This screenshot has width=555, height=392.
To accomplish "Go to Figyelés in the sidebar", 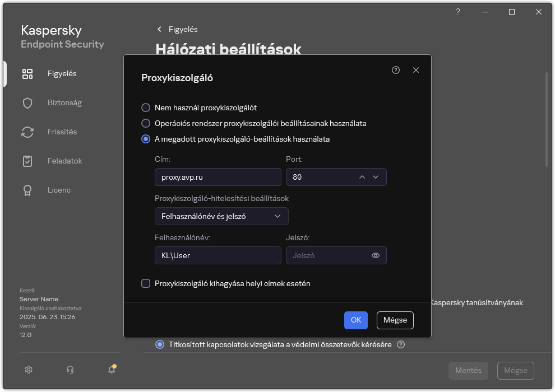I will pos(62,74).
